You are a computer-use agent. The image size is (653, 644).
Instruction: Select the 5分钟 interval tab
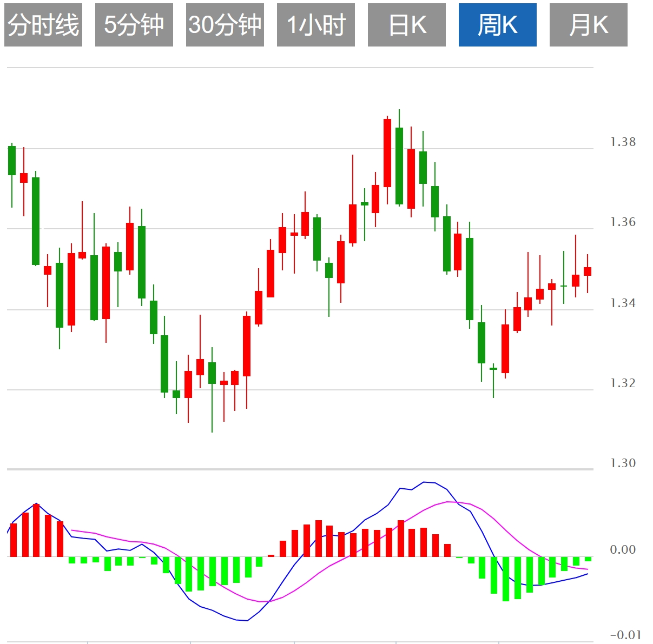click(134, 25)
